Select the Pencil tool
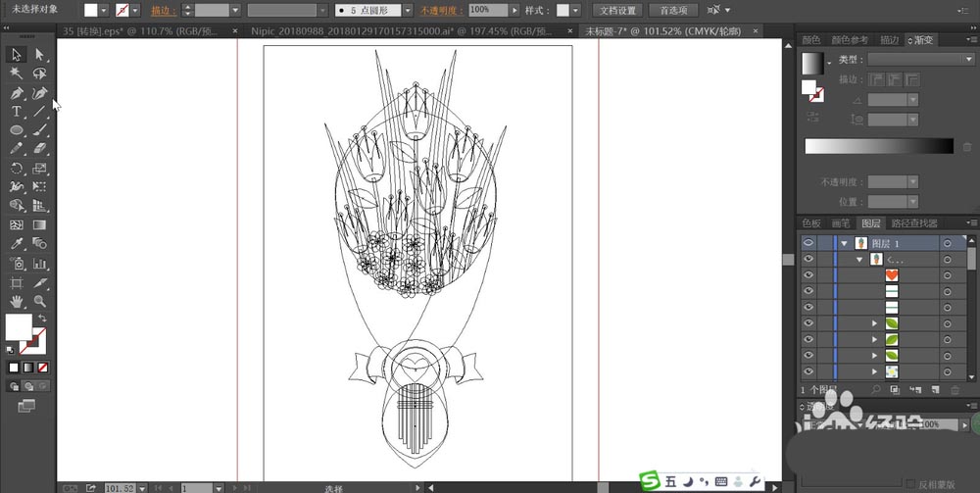The width and height of the screenshot is (980, 493). click(x=17, y=149)
